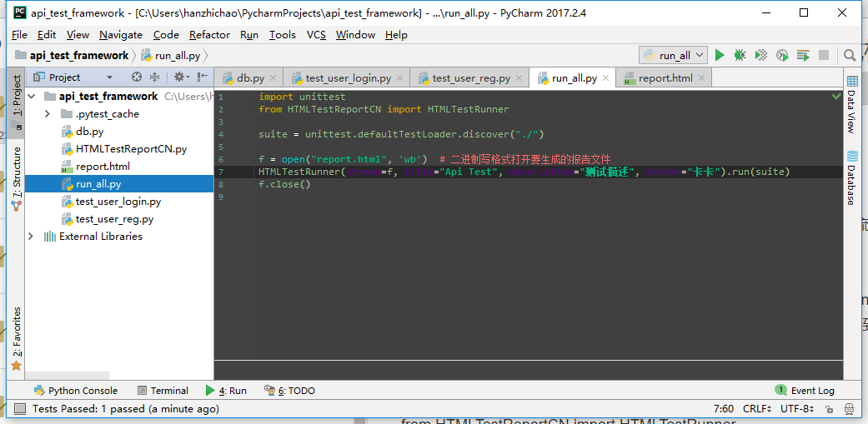The width and height of the screenshot is (868, 424).
Task: Toggle read-only lock icon in status bar
Action: [x=830, y=409]
